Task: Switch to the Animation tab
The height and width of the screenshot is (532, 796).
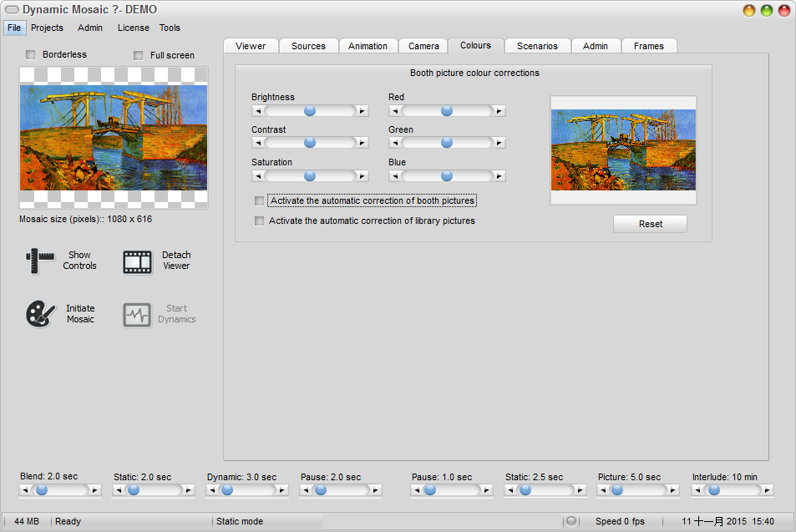Action: click(368, 46)
